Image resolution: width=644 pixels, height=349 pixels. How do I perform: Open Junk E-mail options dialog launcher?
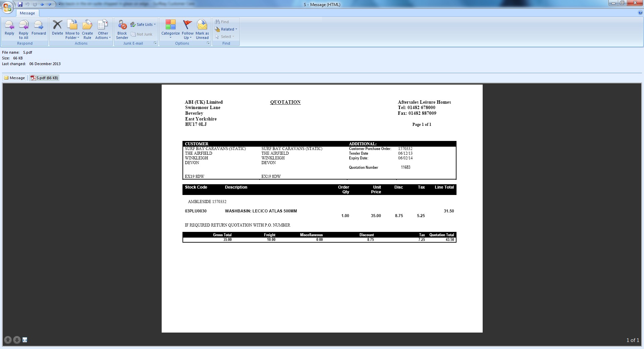pos(155,43)
